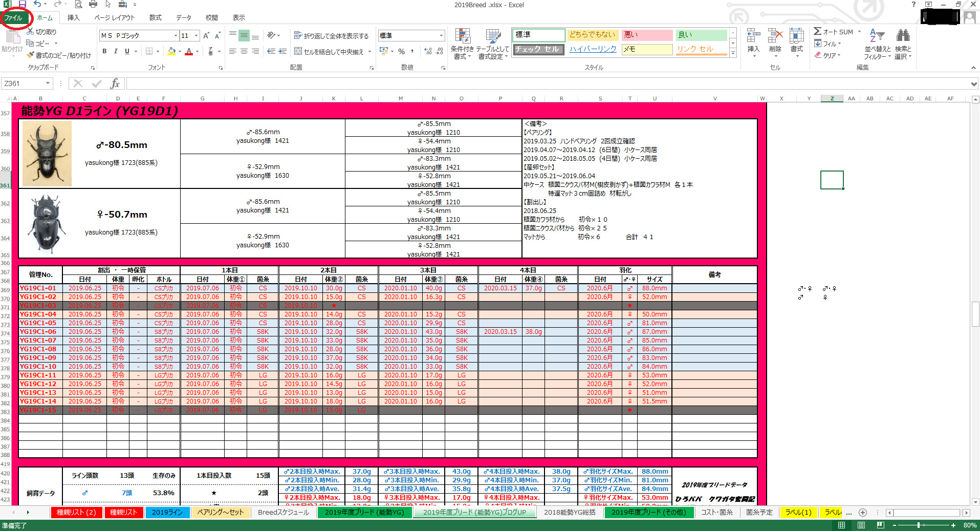The height and width of the screenshot is (531, 980).
Task: Click the Save icon in quick access toolbar
Action: click(x=23, y=5)
